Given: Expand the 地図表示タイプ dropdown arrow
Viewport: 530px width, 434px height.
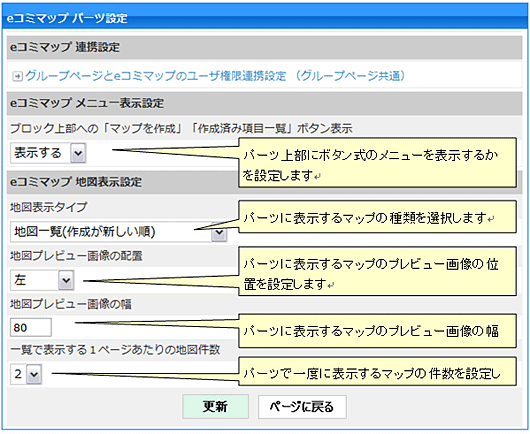Looking at the screenshot, I should (x=219, y=232).
